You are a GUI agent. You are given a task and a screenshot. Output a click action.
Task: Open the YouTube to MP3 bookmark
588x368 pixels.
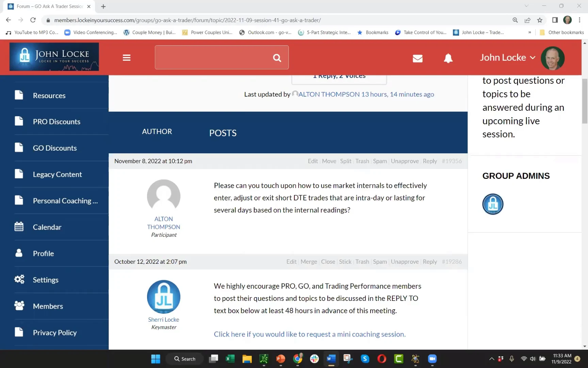(32, 32)
